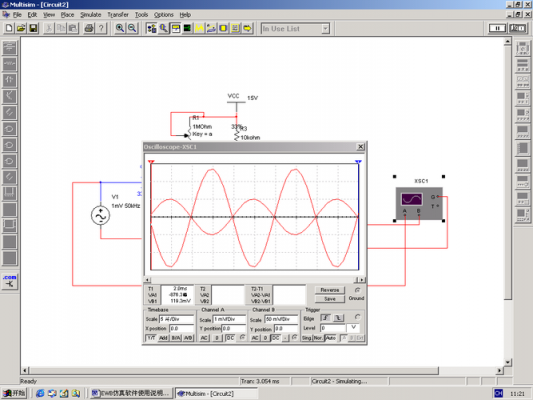Click the V1 AC voltage source symbol
533x400 pixels.
(101, 215)
